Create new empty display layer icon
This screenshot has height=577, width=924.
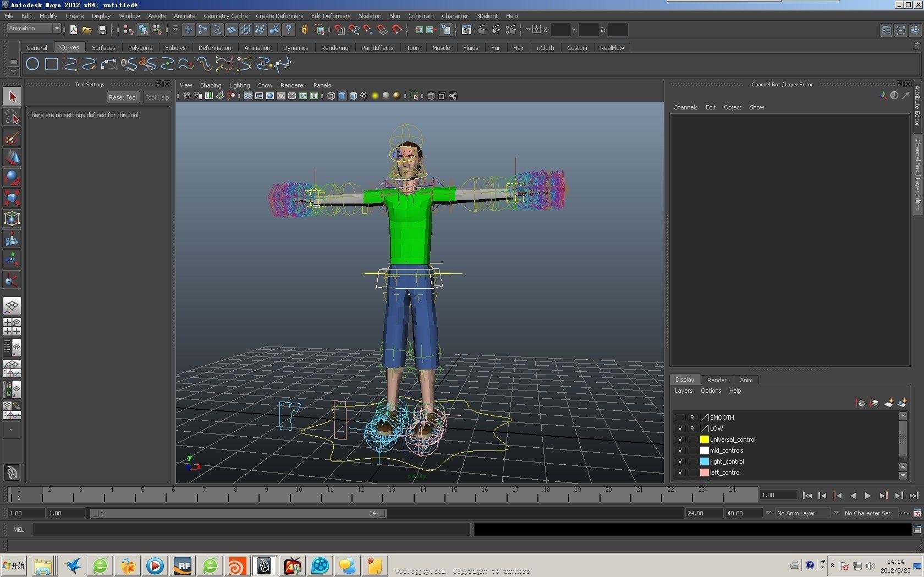click(x=889, y=403)
